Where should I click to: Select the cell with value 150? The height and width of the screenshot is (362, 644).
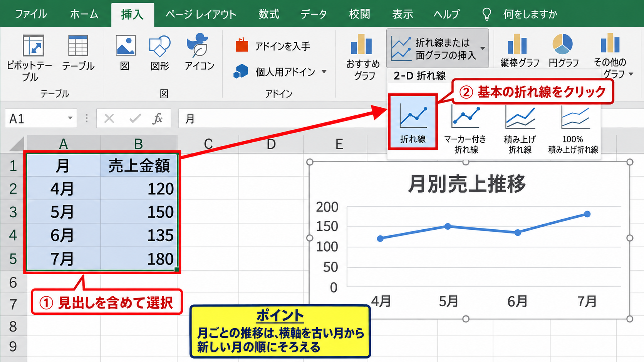pyautogui.click(x=139, y=212)
